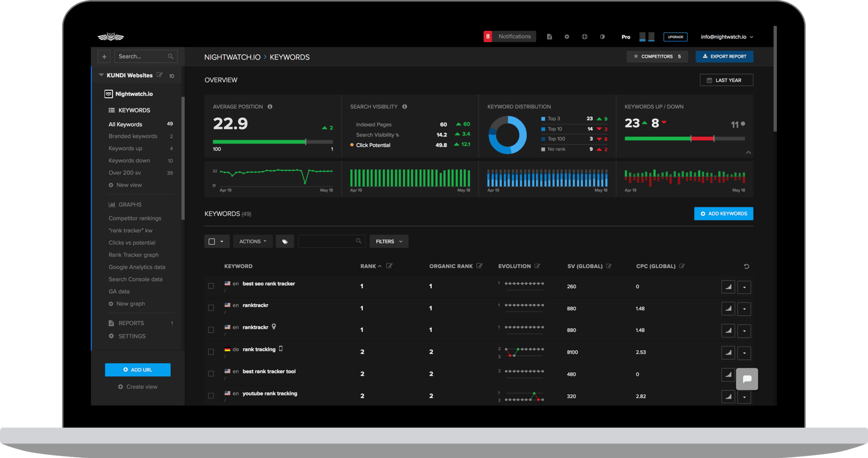
Task: Check the rank tracking row checkbox
Action: point(211,352)
